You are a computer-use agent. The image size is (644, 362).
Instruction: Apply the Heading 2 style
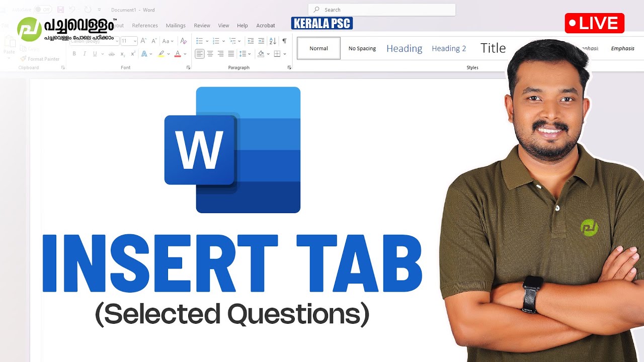point(449,48)
